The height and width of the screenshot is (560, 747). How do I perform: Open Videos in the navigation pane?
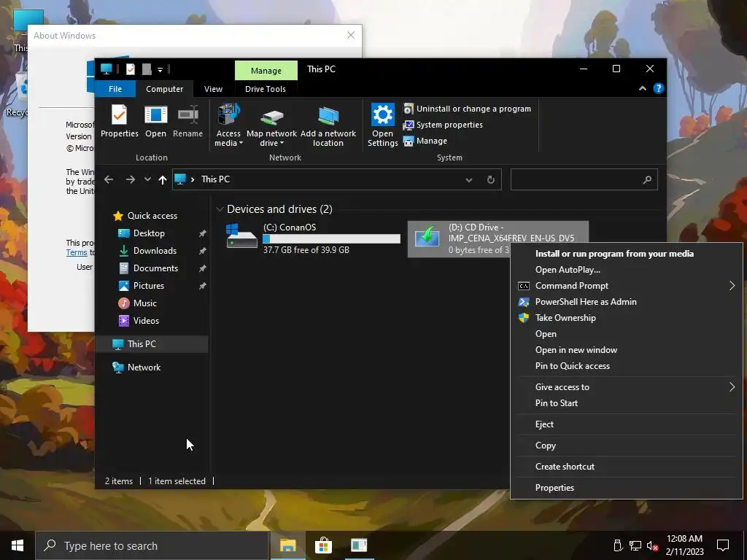(x=146, y=321)
